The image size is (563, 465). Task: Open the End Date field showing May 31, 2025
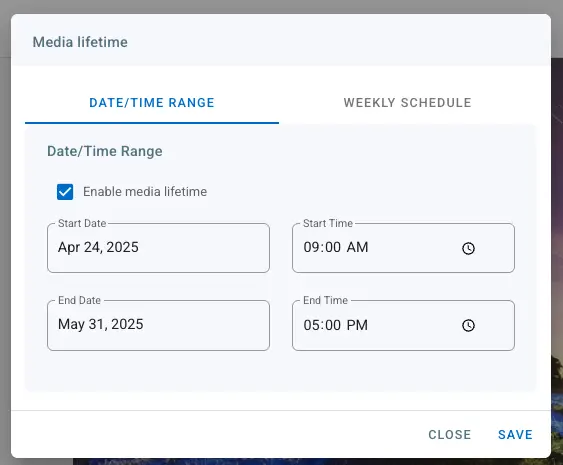point(158,325)
